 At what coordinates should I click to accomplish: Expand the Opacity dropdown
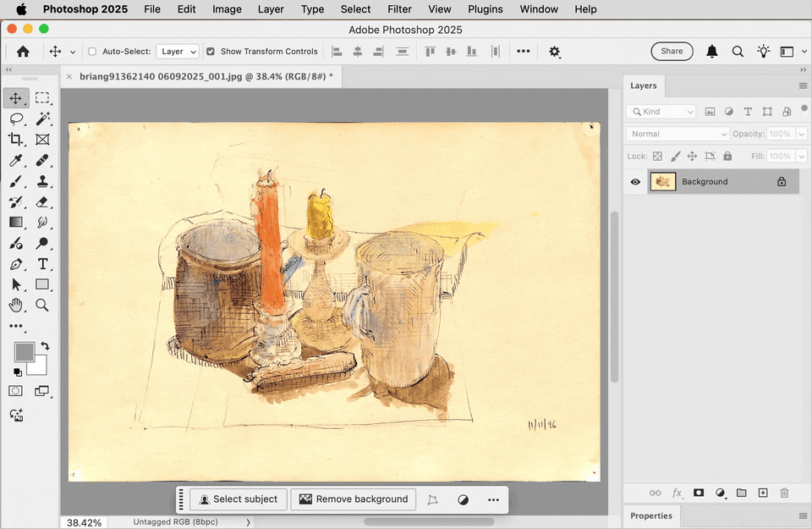point(802,133)
